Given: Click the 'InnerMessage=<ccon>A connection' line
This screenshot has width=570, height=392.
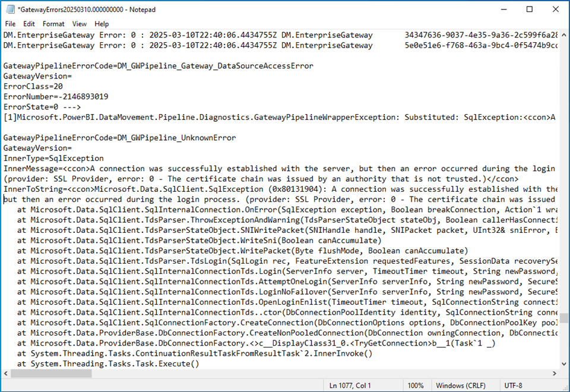Looking at the screenshot, I should [x=279, y=168].
